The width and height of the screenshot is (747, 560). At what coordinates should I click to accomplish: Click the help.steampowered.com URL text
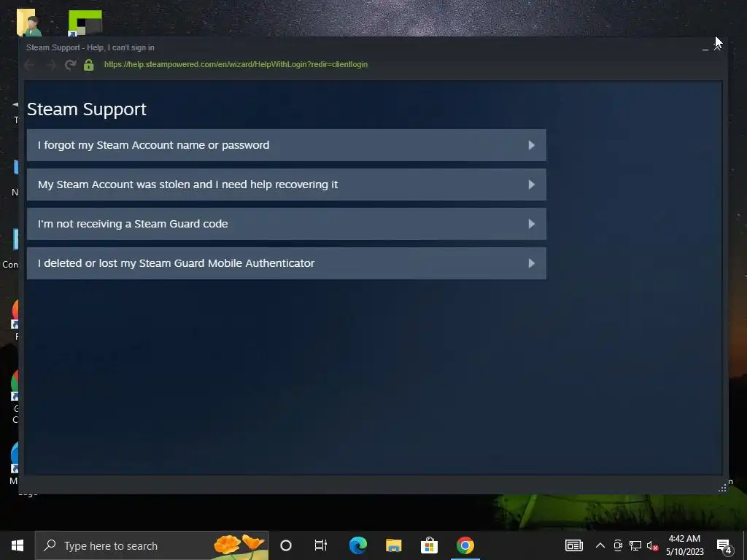pos(236,64)
